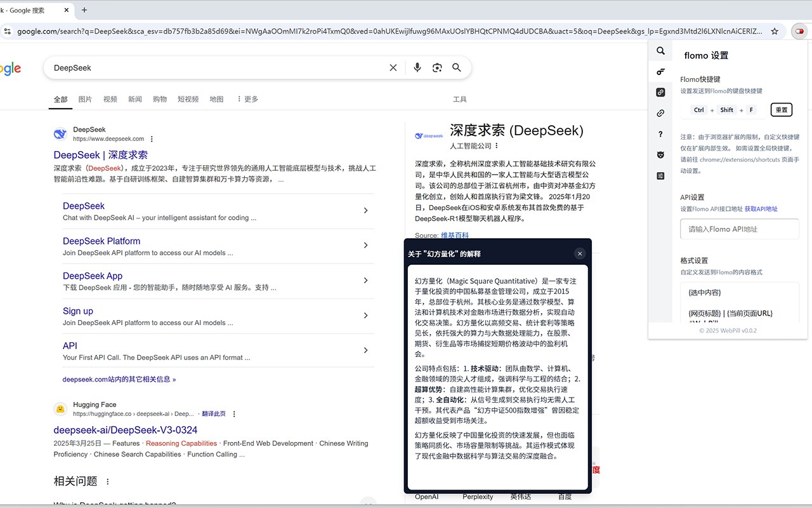
Task: Open a new browser tab
Action: click(x=84, y=10)
